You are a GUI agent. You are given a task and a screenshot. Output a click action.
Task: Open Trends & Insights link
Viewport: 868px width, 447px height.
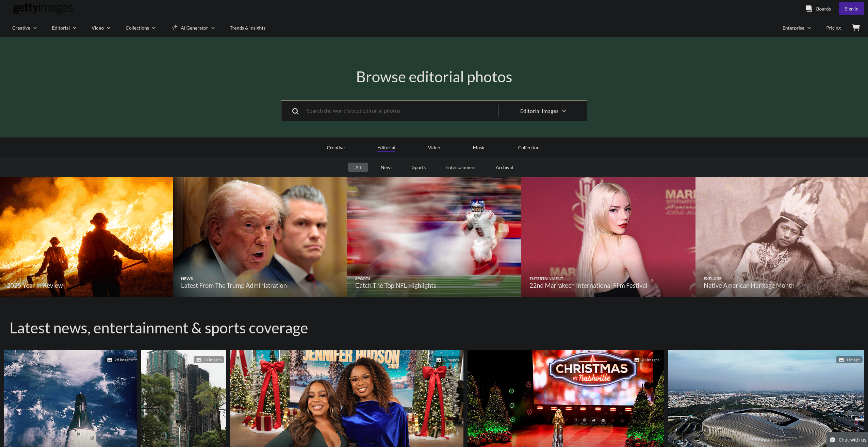coord(247,28)
